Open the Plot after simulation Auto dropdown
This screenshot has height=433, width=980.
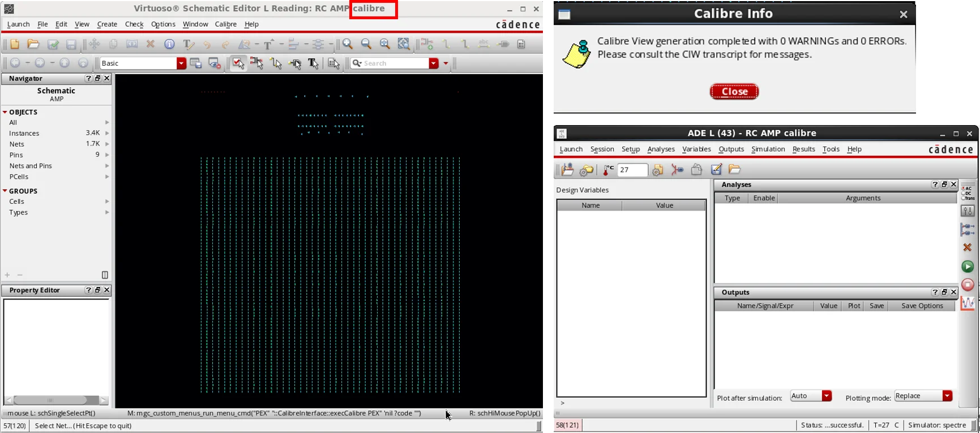tap(827, 396)
